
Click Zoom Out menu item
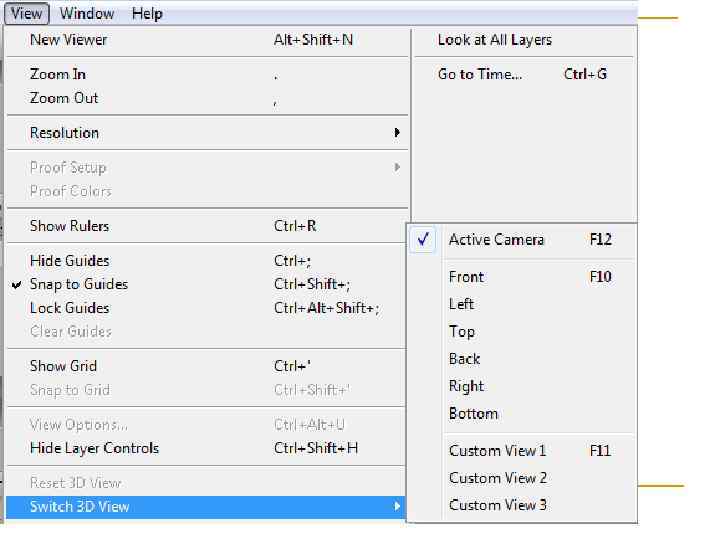64,98
